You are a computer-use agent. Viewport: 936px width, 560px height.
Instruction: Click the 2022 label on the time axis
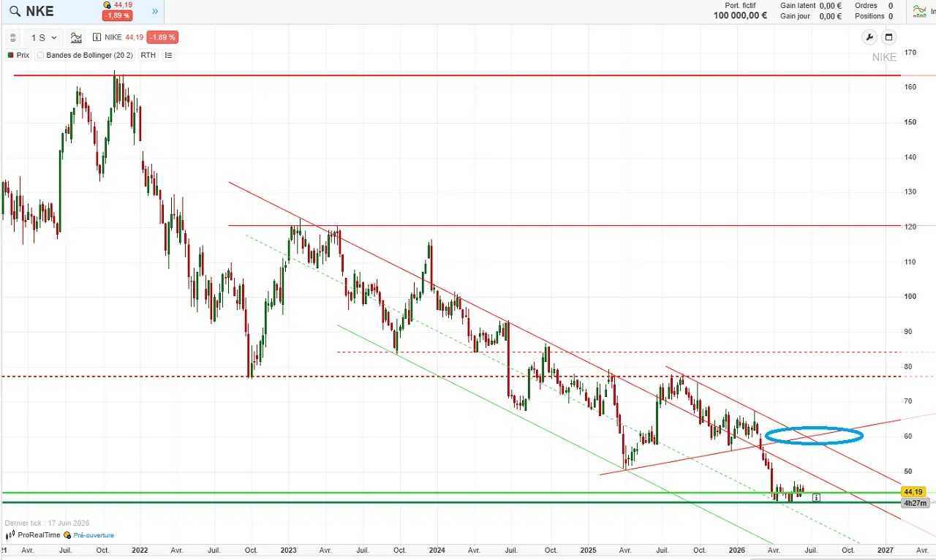click(x=140, y=549)
